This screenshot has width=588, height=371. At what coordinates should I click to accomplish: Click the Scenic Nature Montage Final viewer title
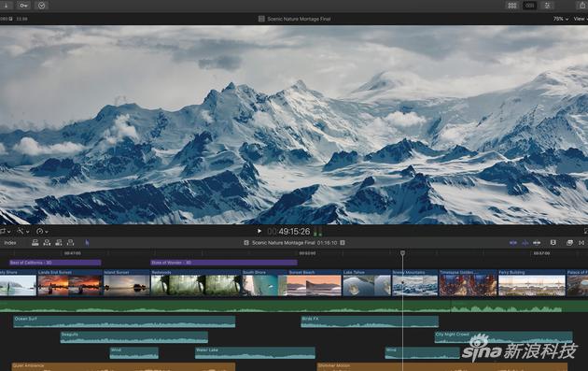[x=299, y=19]
